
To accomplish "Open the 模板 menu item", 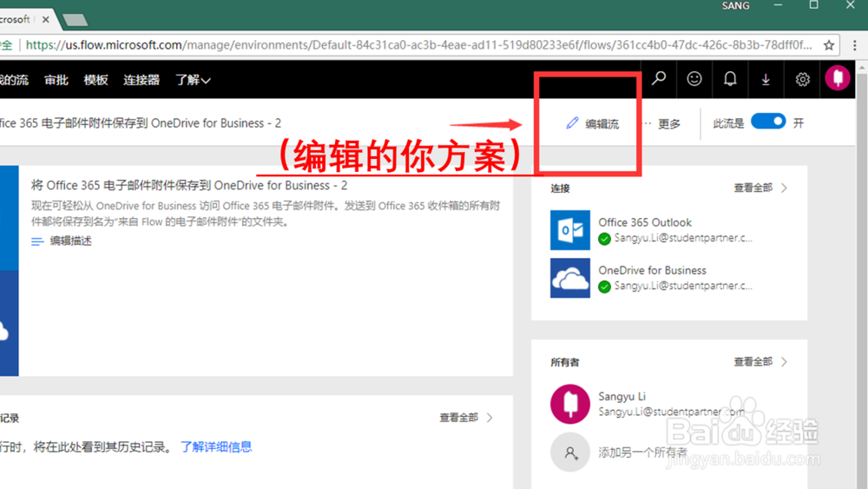I will [95, 80].
